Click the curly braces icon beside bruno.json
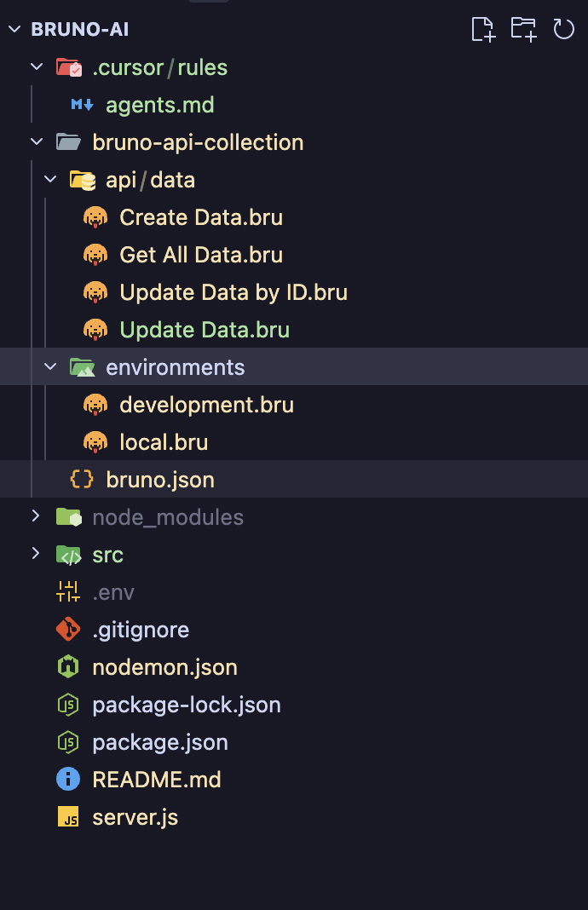 pyautogui.click(x=82, y=480)
